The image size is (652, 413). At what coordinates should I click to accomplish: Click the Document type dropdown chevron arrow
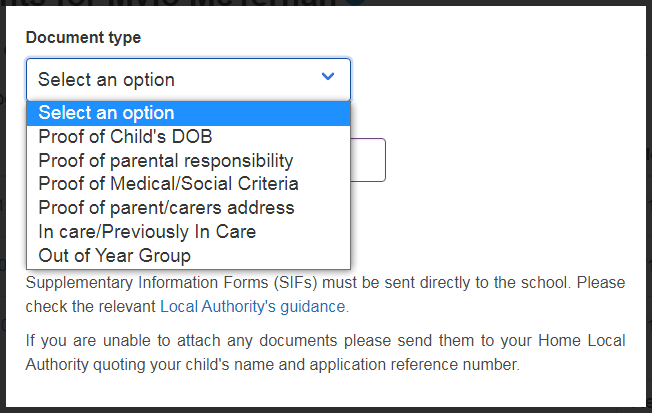click(x=328, y=77)
